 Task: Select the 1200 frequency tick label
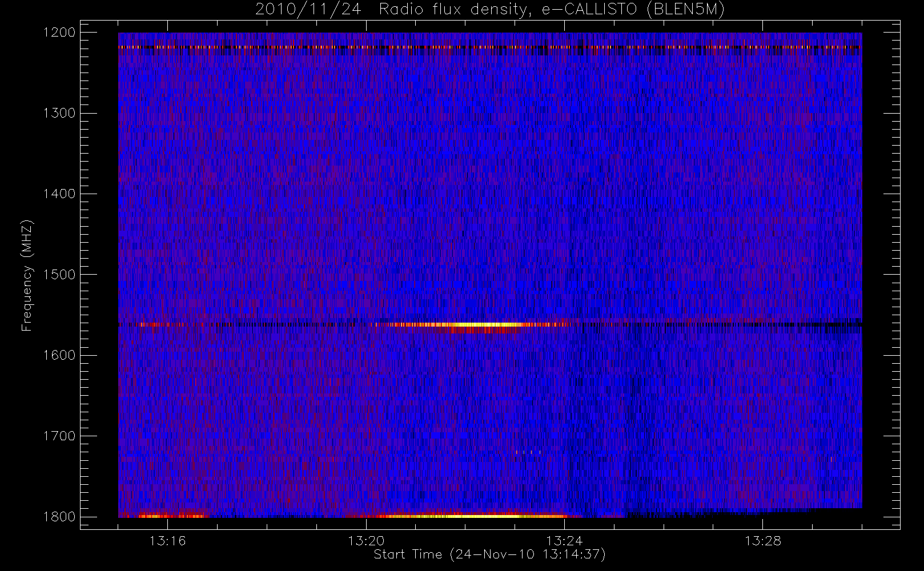point(59,32)
